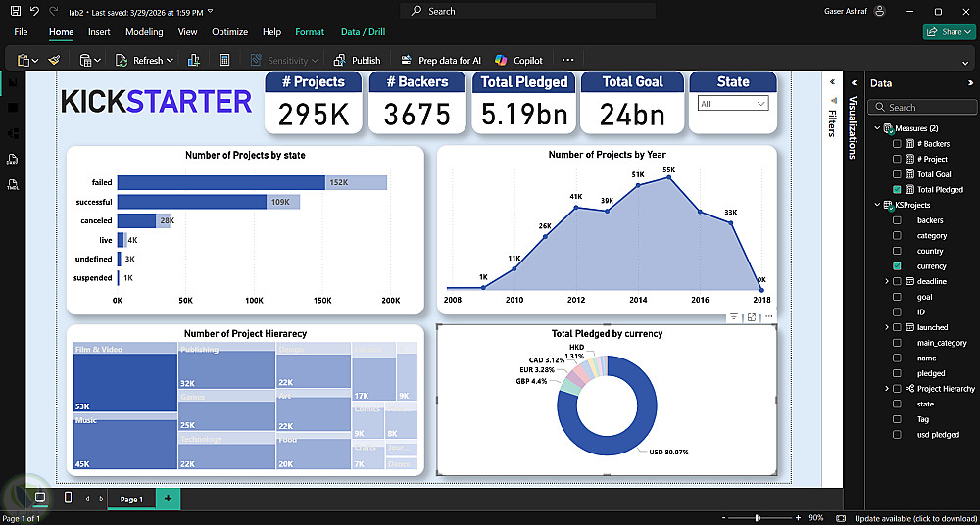This screenshot has width=980, height=525.
Task: Expand the launched date hierarchy
Action: tap(887, 327)
